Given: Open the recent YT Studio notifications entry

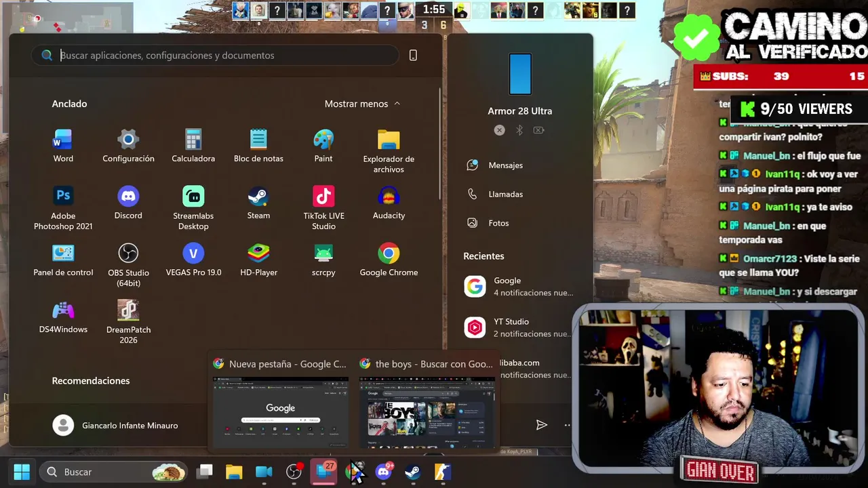Looking at the screenshot, I should pos(519,327).
